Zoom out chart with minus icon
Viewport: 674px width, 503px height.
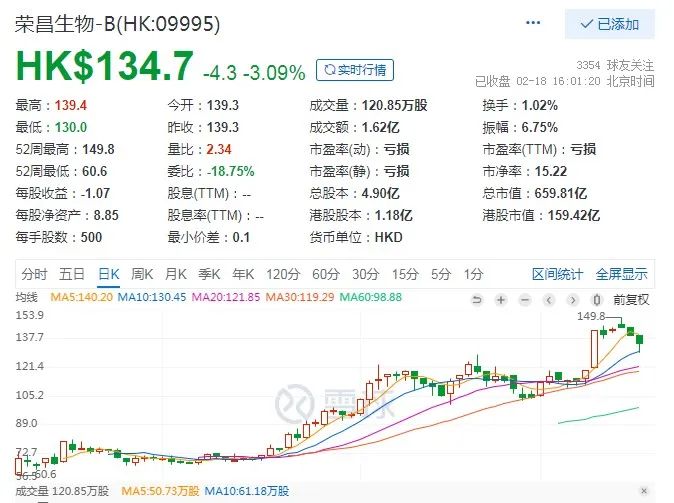[525, 300]
